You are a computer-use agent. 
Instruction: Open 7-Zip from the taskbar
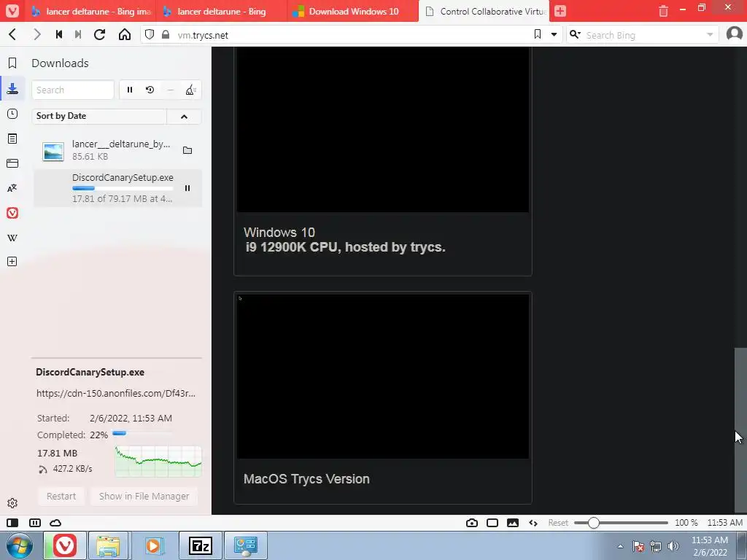[200, 545]
